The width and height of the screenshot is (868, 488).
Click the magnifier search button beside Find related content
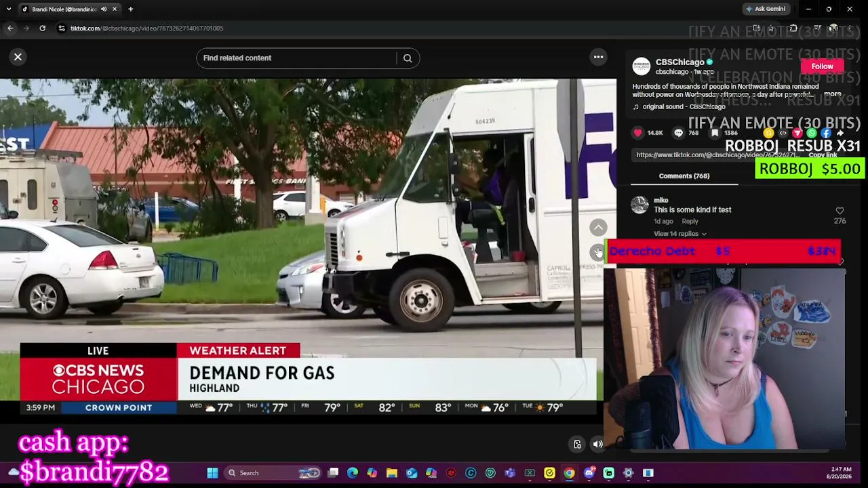click(408, 58)
